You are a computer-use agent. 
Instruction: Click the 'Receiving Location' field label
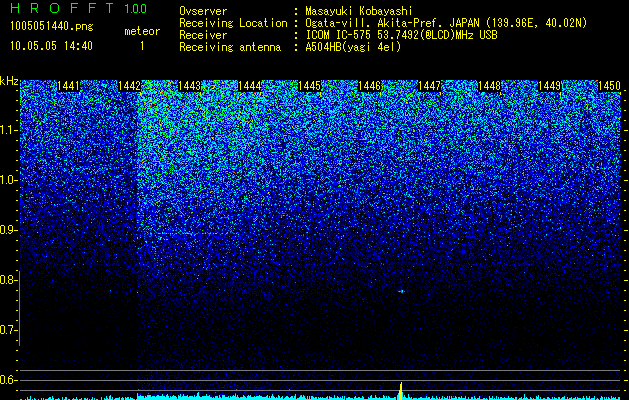233,23
